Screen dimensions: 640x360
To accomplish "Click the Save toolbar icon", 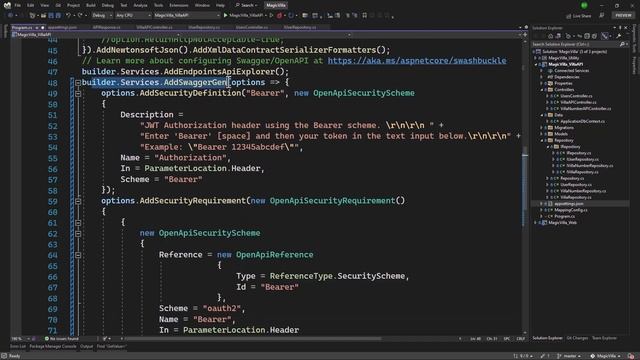I will click(51, 16).
